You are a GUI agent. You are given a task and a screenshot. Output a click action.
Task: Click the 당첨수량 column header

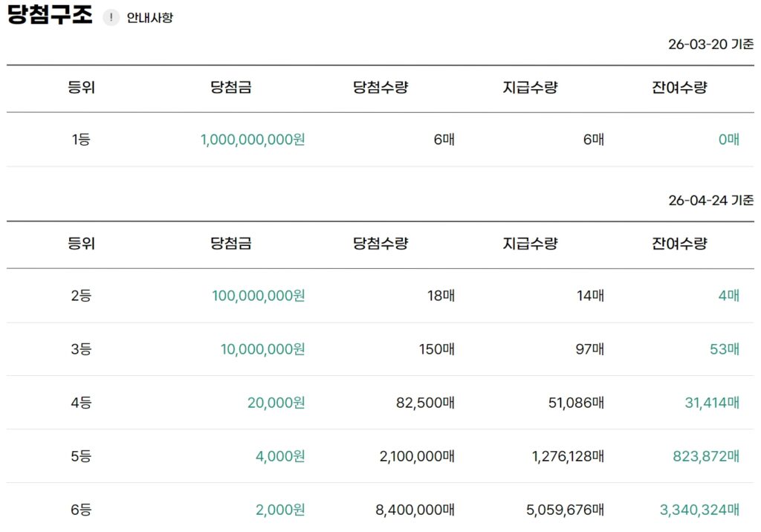pos(381,87)
